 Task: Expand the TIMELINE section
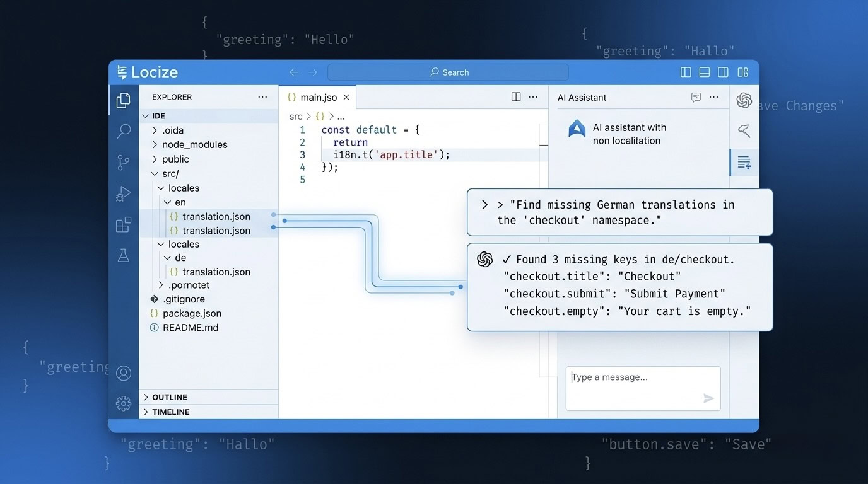(x=170, y=412)
